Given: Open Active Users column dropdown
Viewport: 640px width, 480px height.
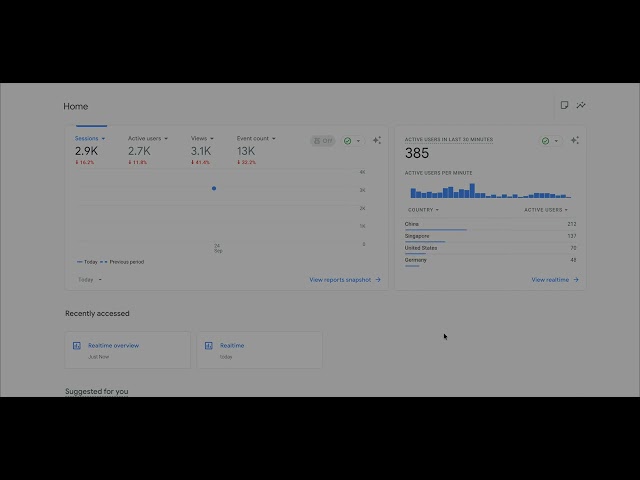Looking at the screenshot, I should point(546,210).
